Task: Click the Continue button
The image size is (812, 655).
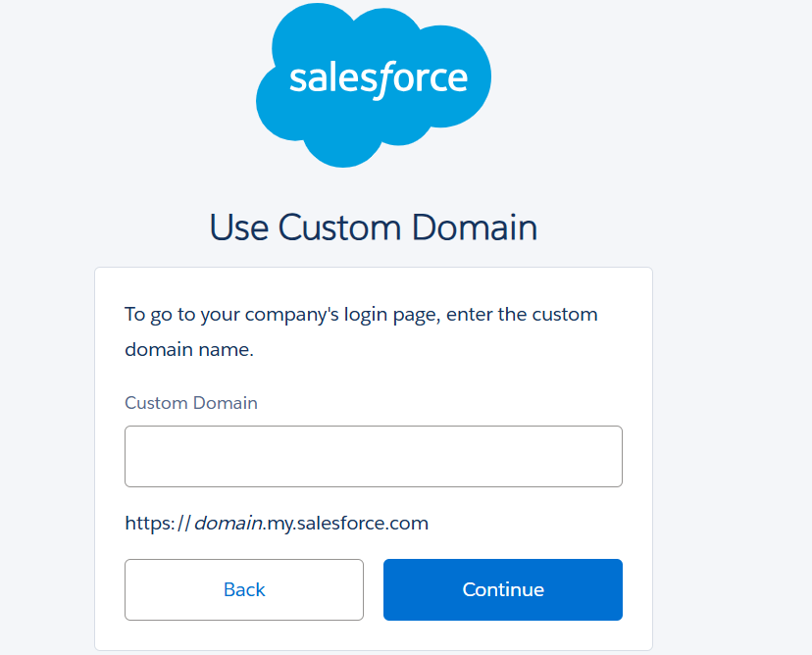Action: pyautogui.click(x=503, y=589)
